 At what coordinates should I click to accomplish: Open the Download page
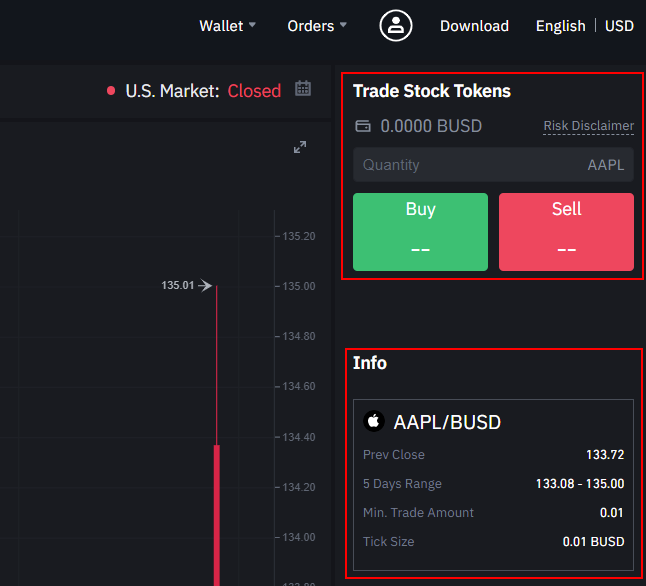(474, 26)
